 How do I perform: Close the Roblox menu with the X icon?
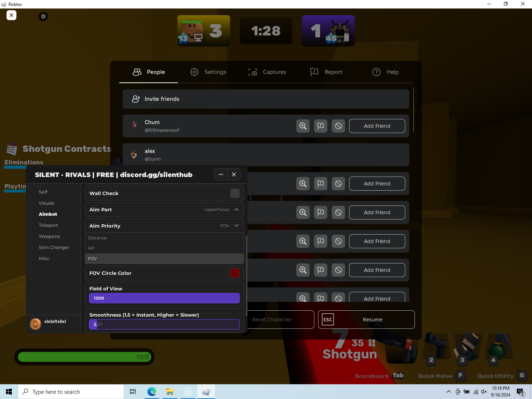(x=11, y=15)
